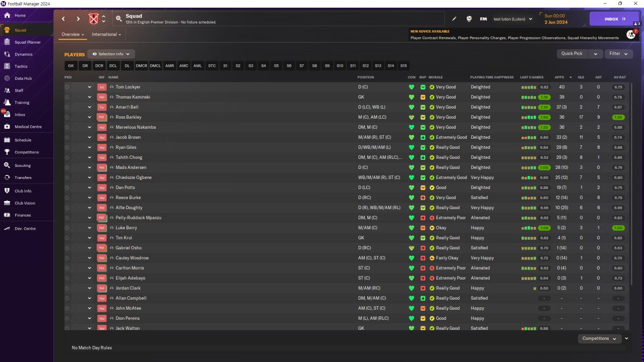
Task: Sort by the AV RAT column header
Action: 620,77
